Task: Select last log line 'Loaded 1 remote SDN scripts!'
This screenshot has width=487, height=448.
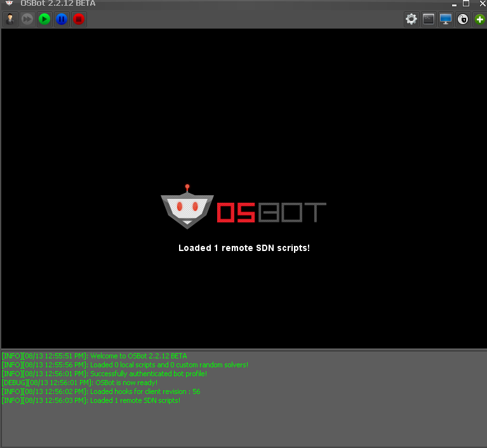Action: (x=91, y=400)
